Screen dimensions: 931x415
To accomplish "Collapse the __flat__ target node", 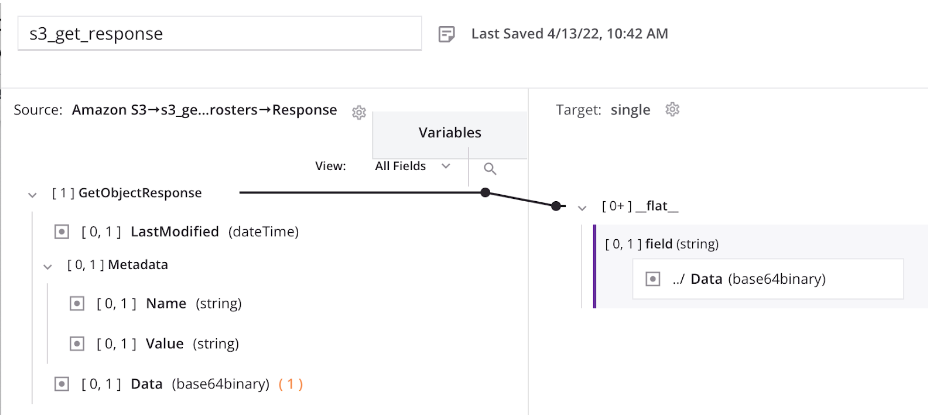I will [582, 208].
